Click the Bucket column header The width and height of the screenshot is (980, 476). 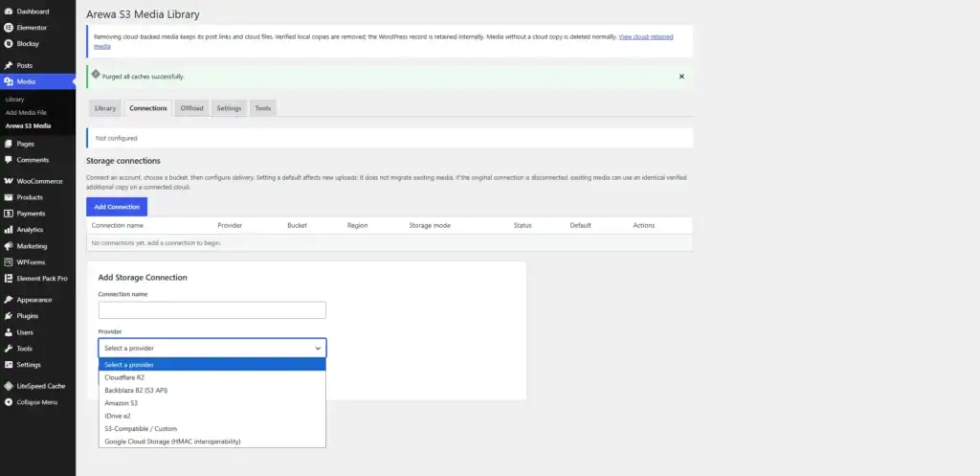pyautogui.click(x=297, y=225)
